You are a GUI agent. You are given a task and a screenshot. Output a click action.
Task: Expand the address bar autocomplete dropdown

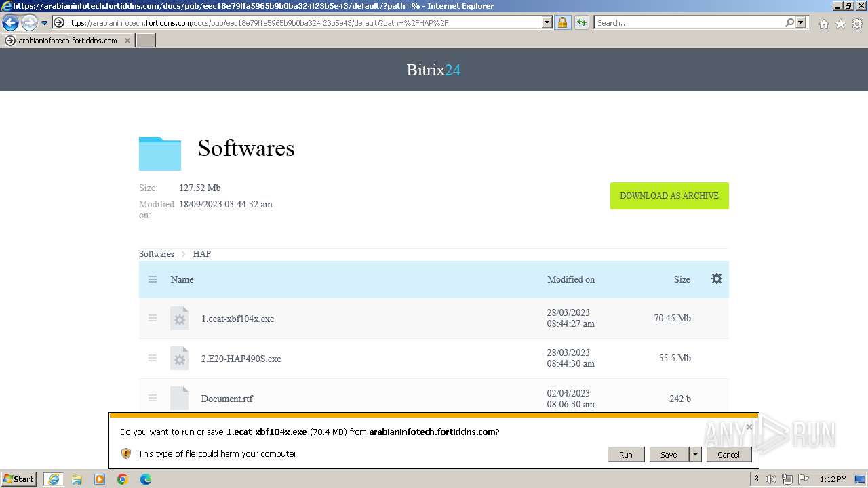[547, 23]
